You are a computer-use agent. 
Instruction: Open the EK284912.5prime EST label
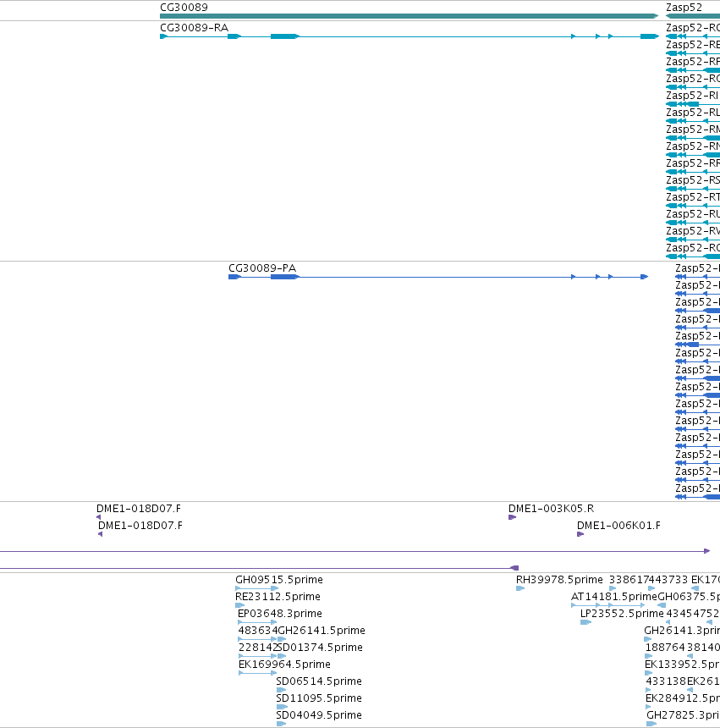pos(683,698)
